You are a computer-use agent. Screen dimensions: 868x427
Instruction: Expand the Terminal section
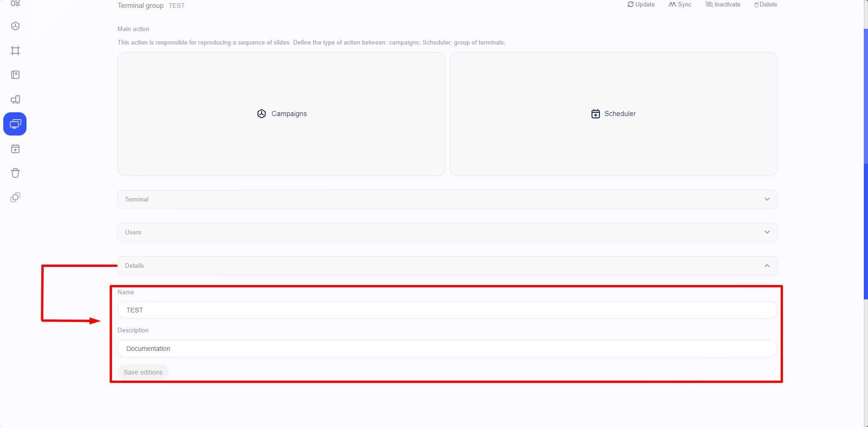tap(447, 199)
